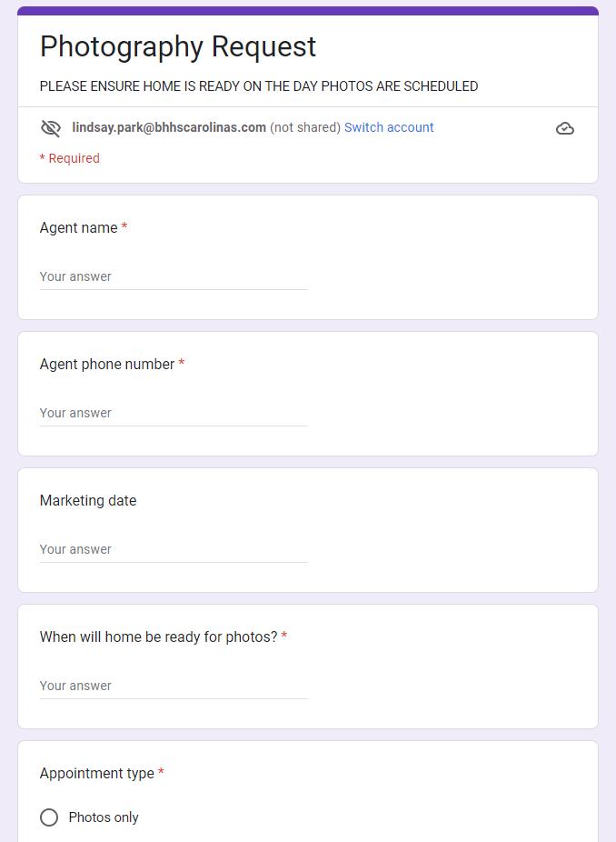Screen dimensions: 616x842
Task: Click the Agent phone number question label
Action: (x=107, y=364)
